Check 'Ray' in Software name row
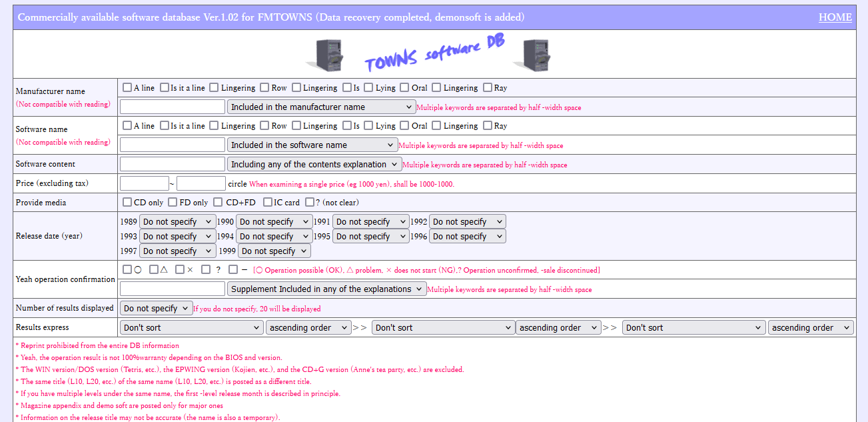 tap(488, 125)
